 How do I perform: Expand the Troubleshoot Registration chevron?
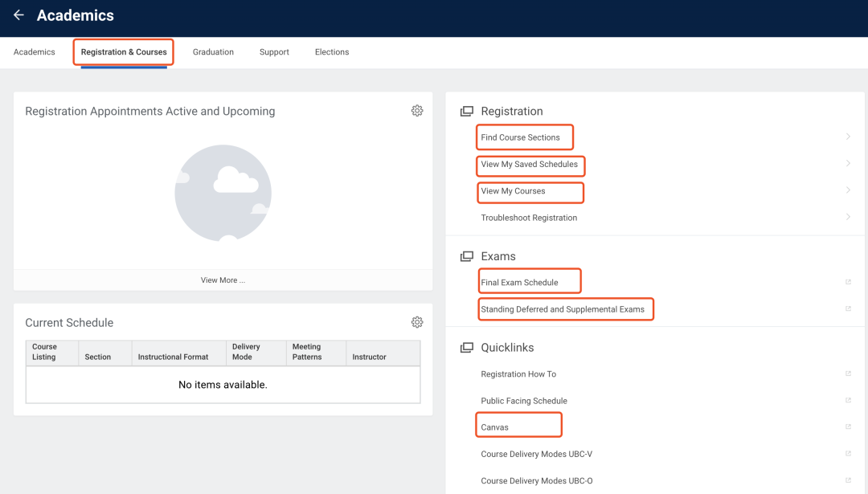pyautogui.click(x=848, y=217)
